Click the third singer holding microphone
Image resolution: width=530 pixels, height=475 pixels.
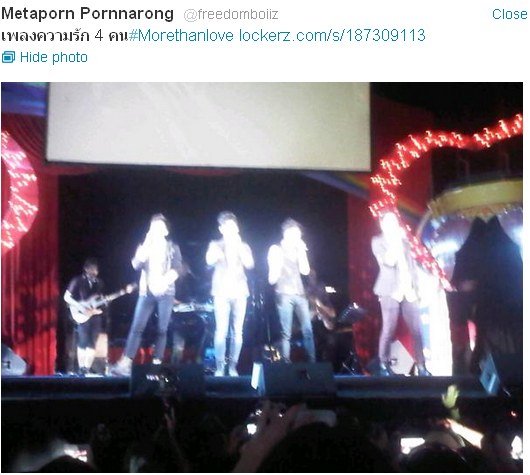291,292
